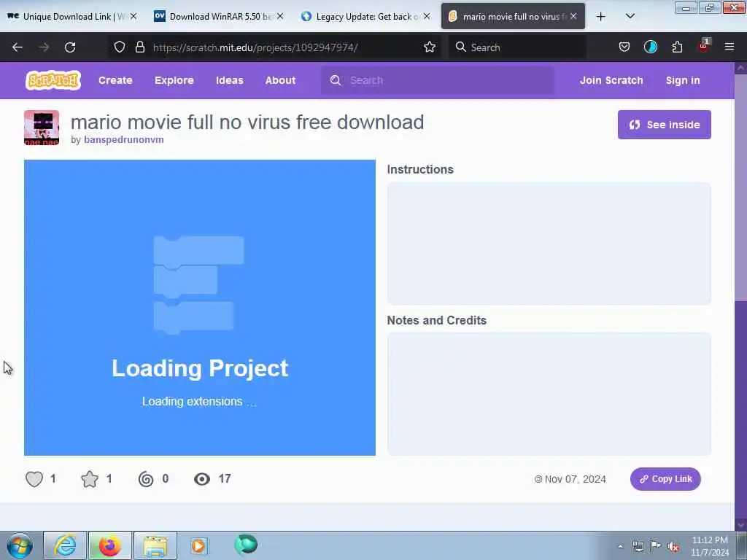Switch to the Unique Download Link tab
The width and height of the screenshot is (747, 560).
[x=73, y=17]
